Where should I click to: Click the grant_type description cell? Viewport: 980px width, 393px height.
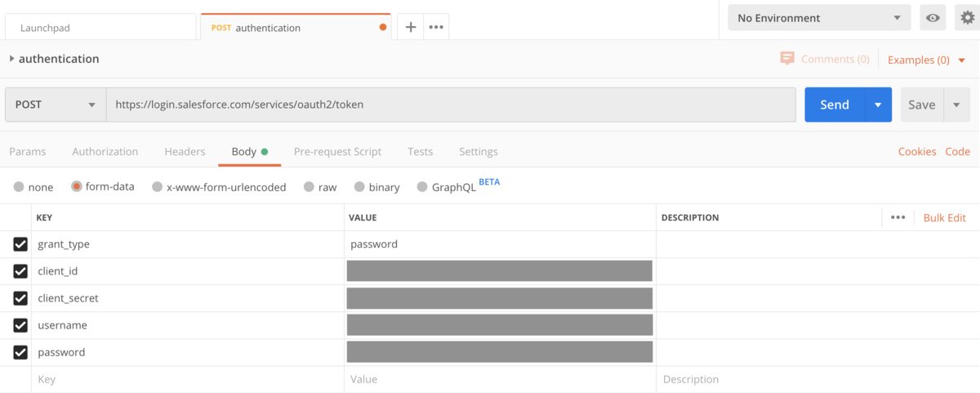[817, 244]
